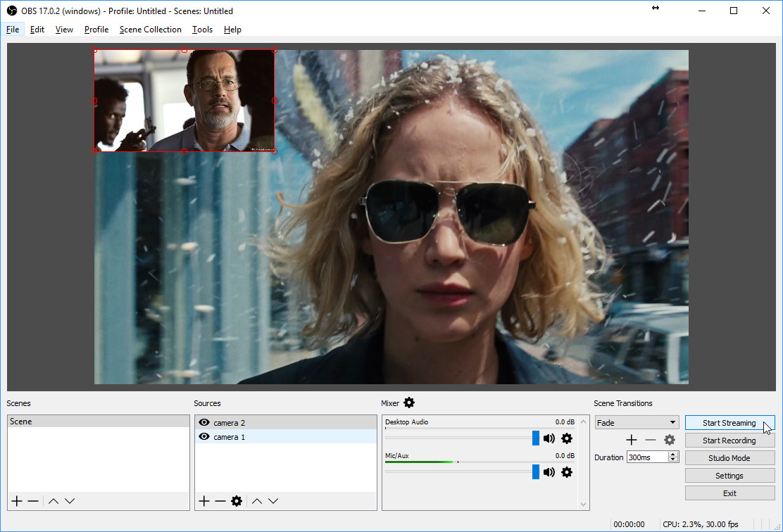Click the Mic/Aux 0.0 dB value
The height and width of the screenshot is (532, 783).
(x=565, y=455)
